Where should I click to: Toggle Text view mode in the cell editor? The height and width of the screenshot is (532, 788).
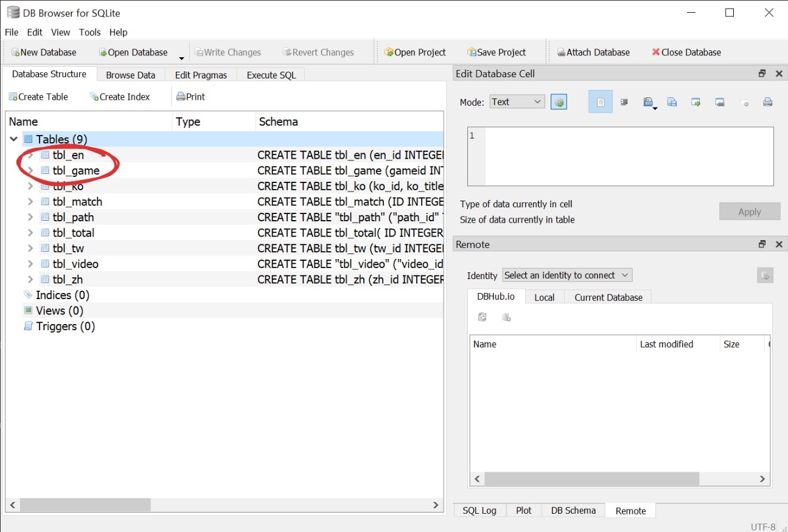point(600,102)
